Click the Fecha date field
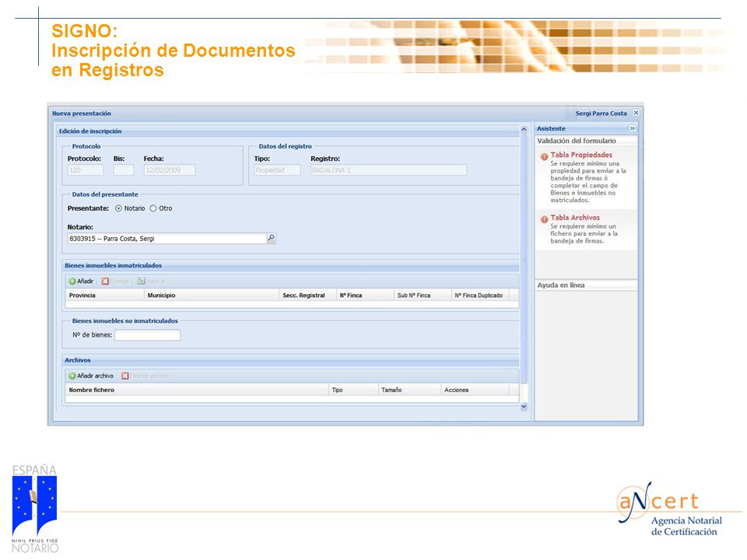The image size is (747, 560). click(x=170, y=170)
